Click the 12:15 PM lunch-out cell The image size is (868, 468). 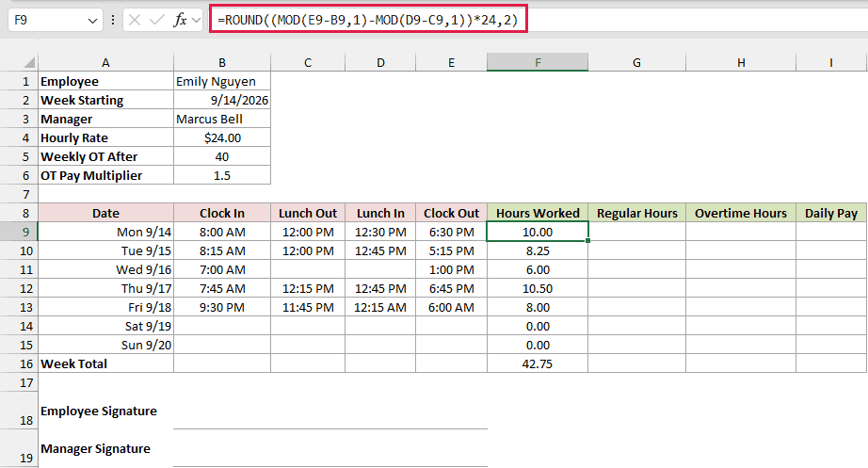(x=308, y=288)
